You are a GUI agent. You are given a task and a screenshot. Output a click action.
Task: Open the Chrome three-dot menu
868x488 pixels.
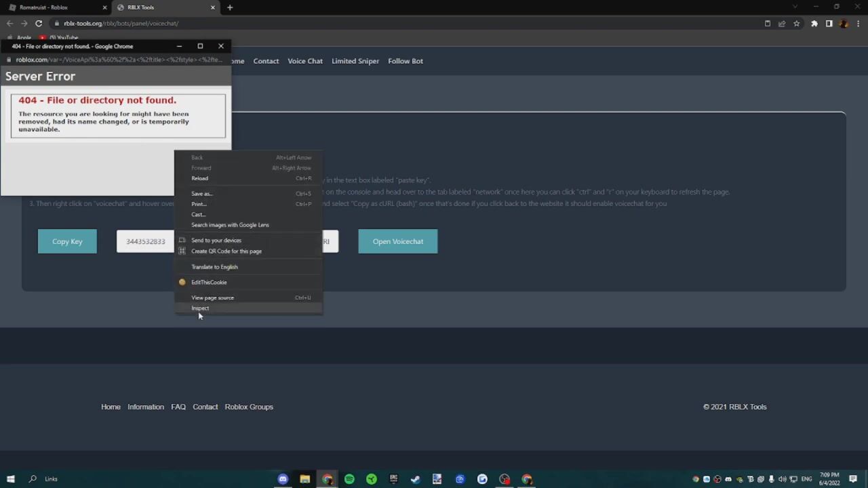point(857,23)
